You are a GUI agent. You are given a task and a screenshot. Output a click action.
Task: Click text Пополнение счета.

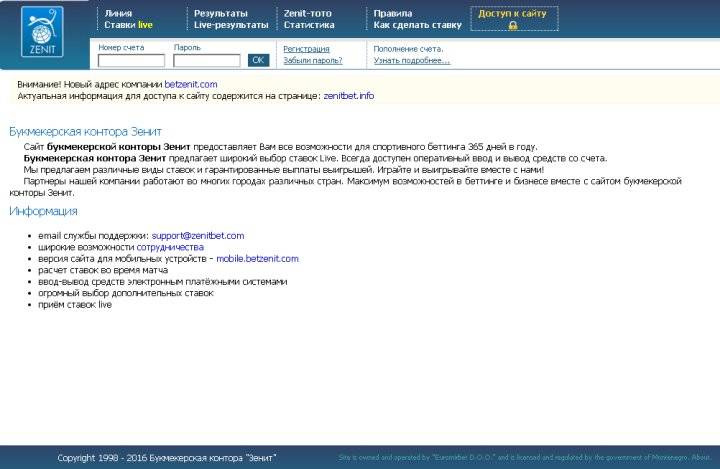[408, 49]
